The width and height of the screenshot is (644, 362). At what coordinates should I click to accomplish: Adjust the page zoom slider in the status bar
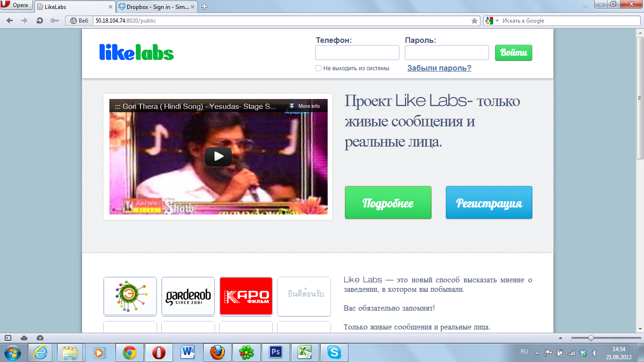pyautogui.click(x=591, y=338)
